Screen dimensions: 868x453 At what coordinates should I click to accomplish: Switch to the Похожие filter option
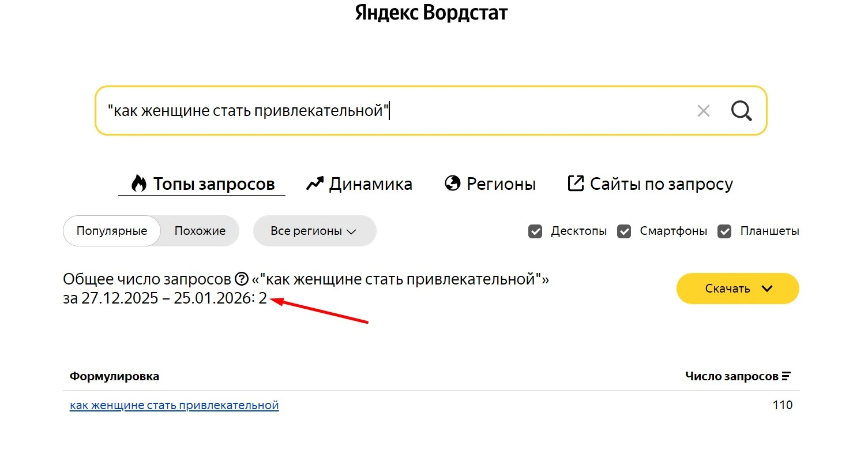point(200,230)
